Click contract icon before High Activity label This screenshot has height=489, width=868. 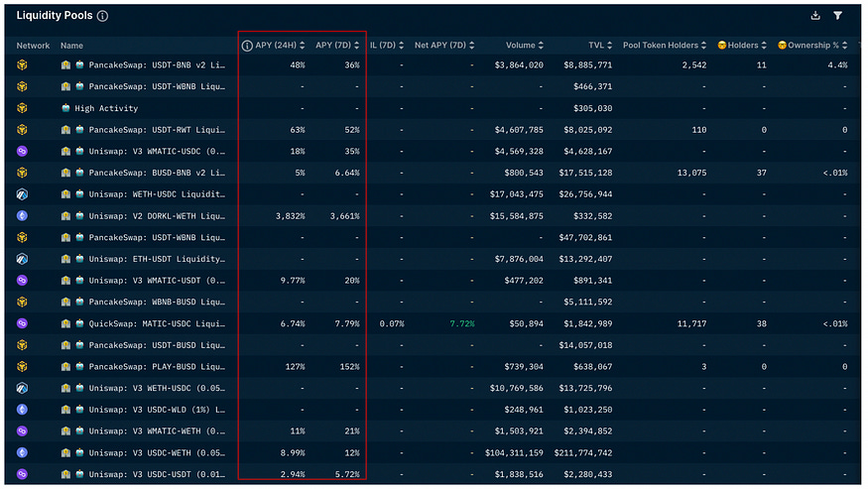(65, 108)
